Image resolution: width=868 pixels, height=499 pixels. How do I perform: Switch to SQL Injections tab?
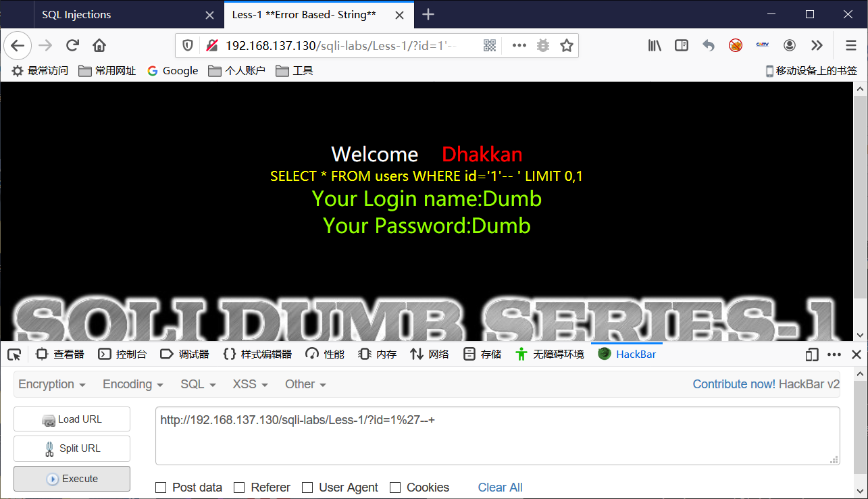(128, 14)
